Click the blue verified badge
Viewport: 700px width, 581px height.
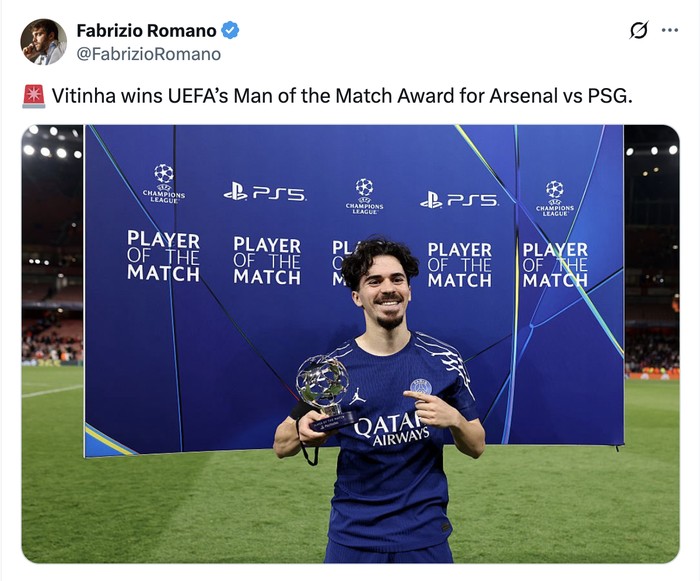coord(231,31)
